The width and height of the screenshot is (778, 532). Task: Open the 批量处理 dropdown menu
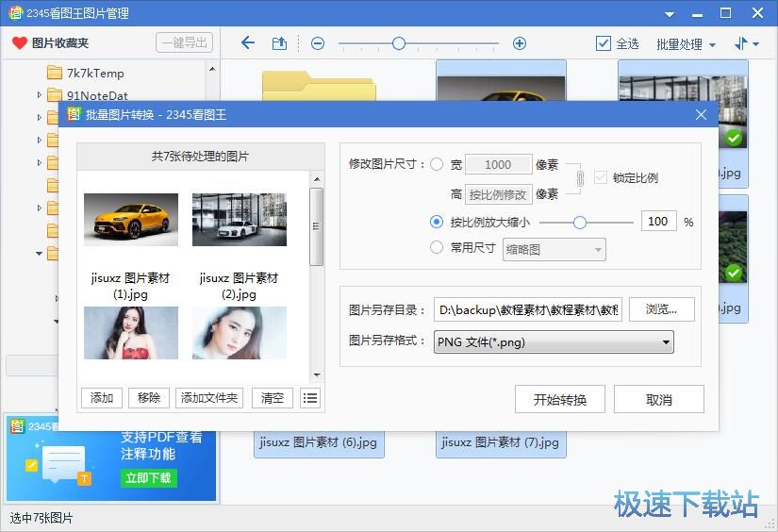(x=686, y=44)
